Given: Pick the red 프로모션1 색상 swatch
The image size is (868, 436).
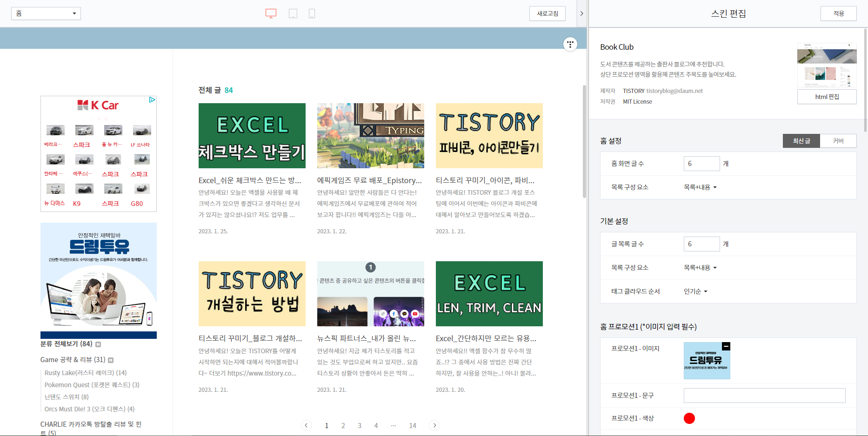Looking at the screenshot, I should (x=689, y=418).
